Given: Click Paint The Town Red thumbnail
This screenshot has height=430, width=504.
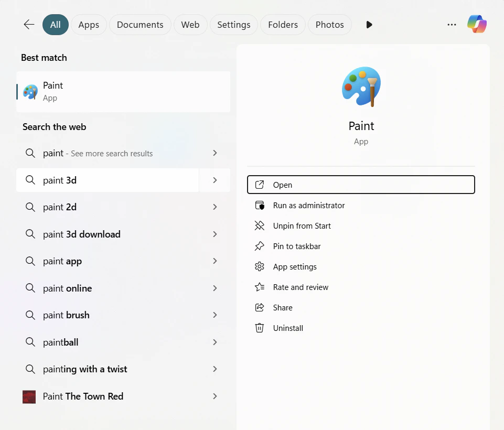Looking at the screenshot, I should [29, 396].
